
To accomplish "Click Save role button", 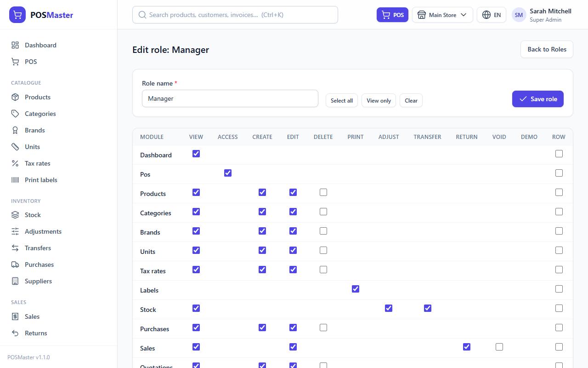I will (538, 99).
